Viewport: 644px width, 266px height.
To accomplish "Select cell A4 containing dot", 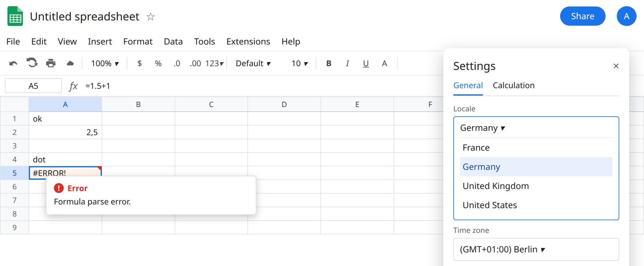I will 65,159.
